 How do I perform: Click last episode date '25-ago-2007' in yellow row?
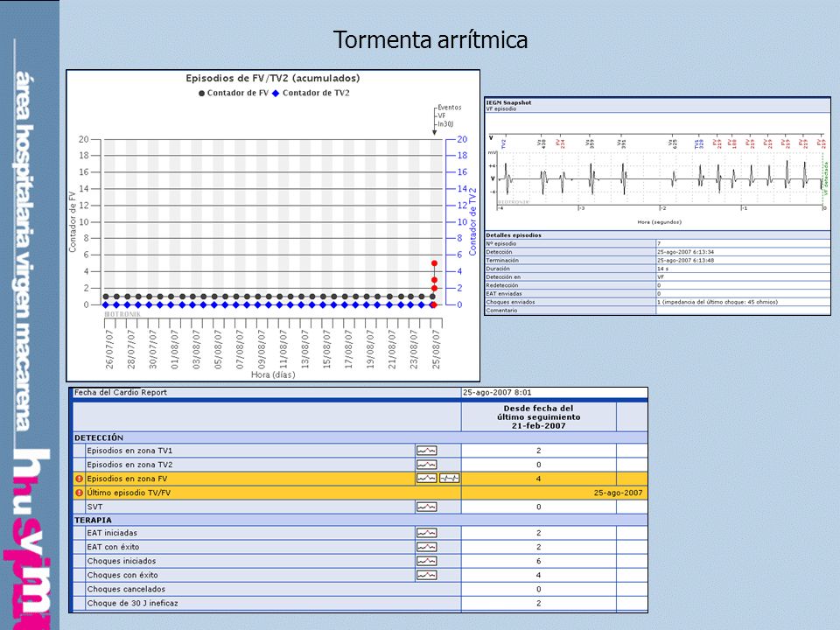point(619,493)
